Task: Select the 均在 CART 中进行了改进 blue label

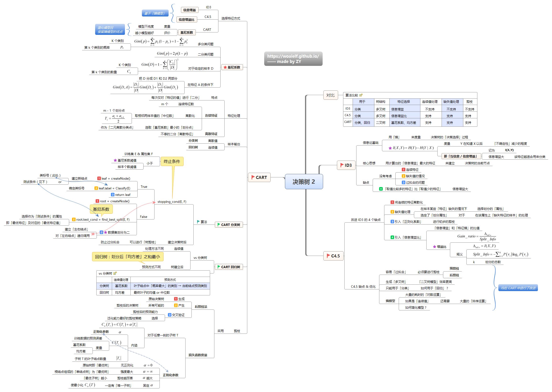Action: (518, 288)
